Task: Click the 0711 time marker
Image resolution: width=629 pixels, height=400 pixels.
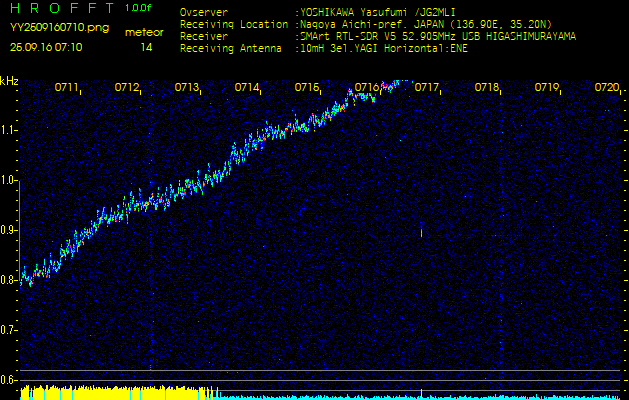Action: click(x=67, y=88)
